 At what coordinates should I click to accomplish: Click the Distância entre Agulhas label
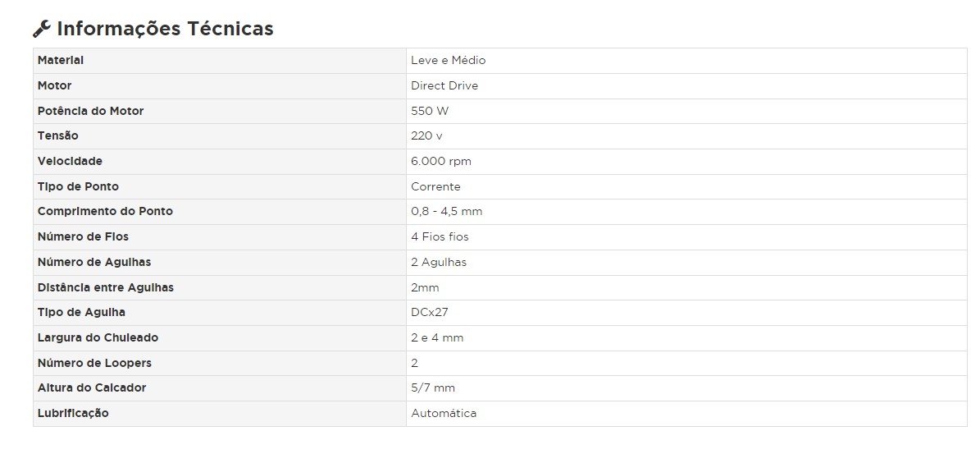click(x=106, y=287)
